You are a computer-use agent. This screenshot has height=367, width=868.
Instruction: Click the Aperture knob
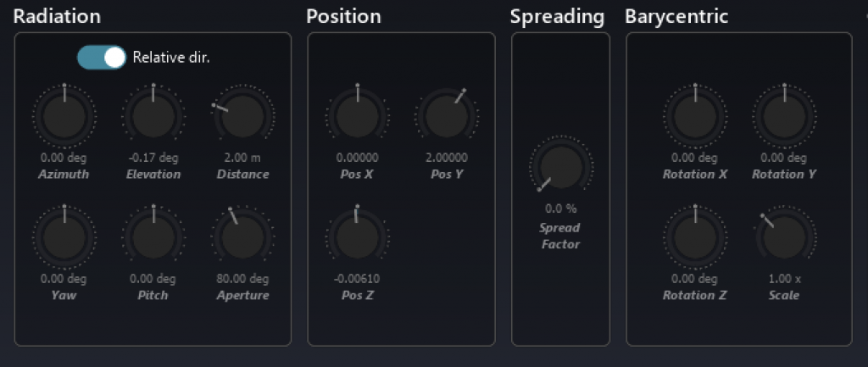(242, 237)
